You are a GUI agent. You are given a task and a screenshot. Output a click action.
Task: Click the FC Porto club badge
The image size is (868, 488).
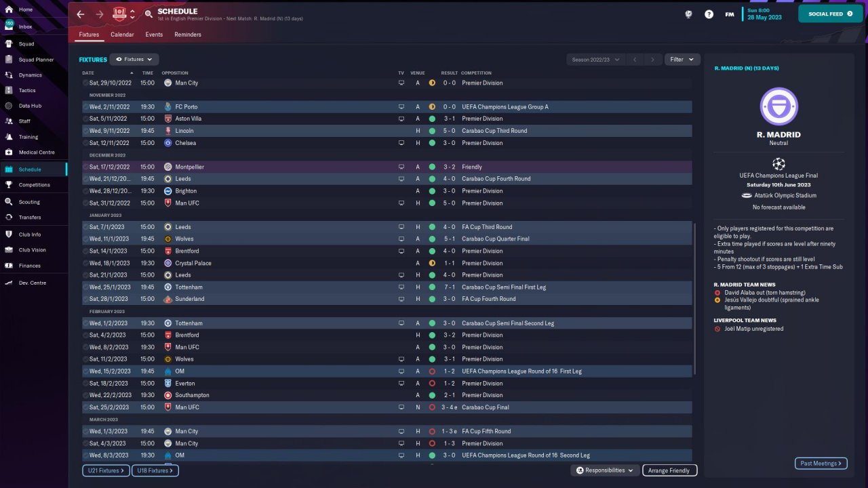pos(168,106)
